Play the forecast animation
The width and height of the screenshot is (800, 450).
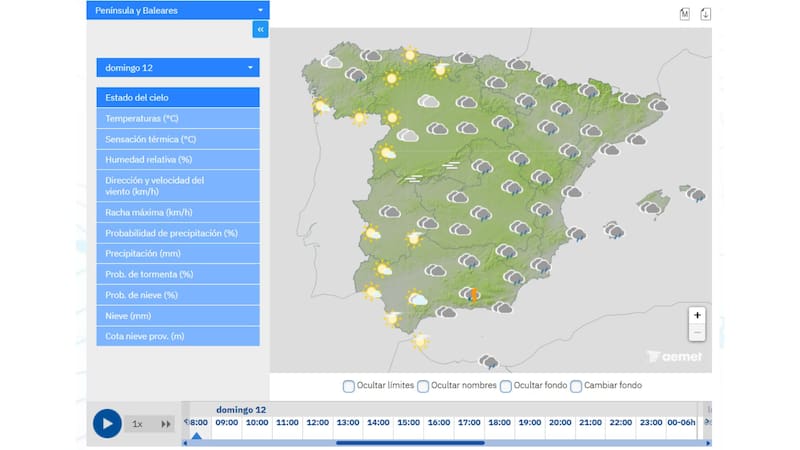107,423
